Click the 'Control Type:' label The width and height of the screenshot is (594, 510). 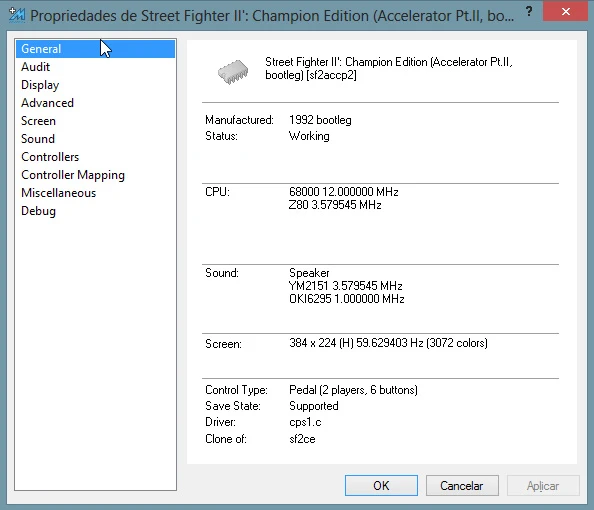pyautogui.click(x=236, y=390)
